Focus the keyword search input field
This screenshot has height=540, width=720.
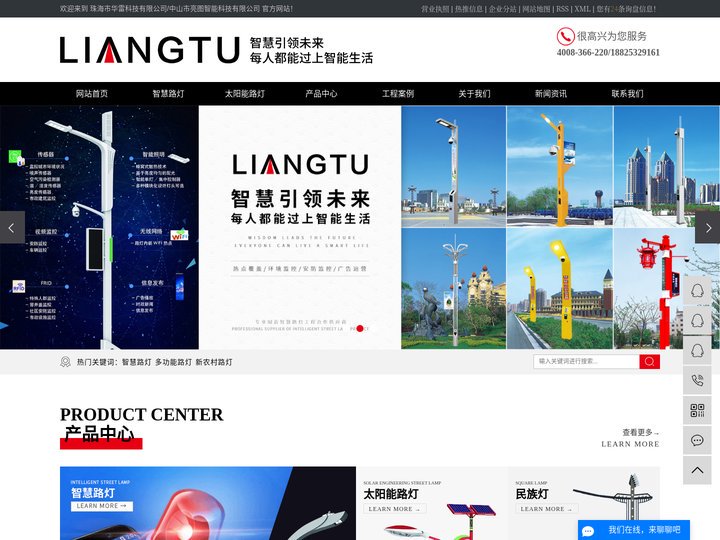point(586,361)
